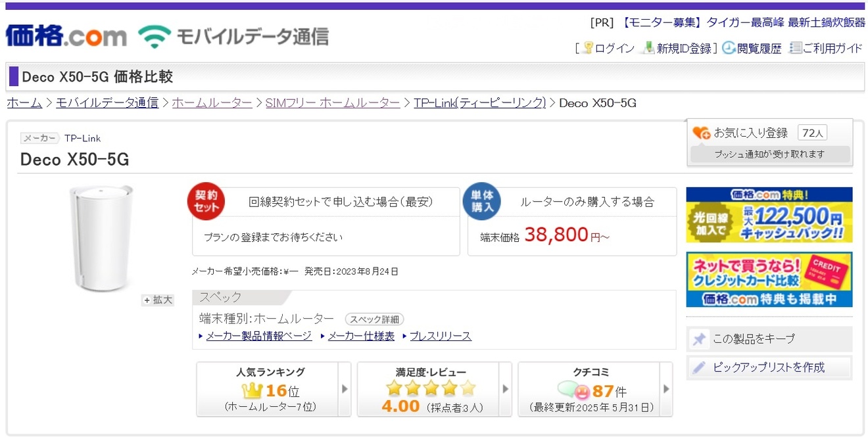This screenshot has width=868, height=437.
Task: Click お気に入り登録 button
Action: 750,133
